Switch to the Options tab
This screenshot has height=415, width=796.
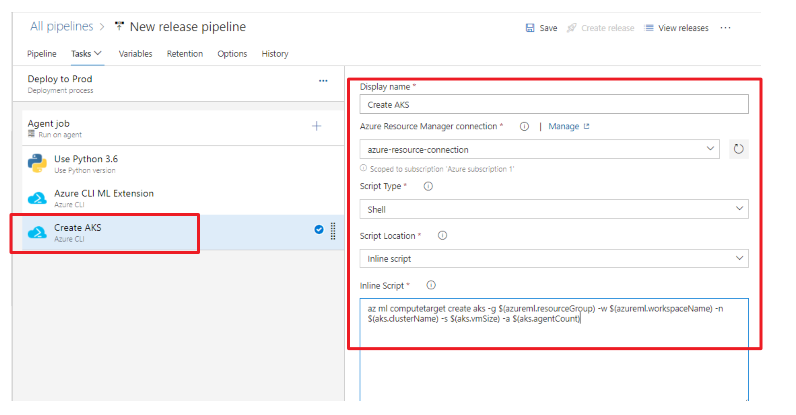[232, 54]
